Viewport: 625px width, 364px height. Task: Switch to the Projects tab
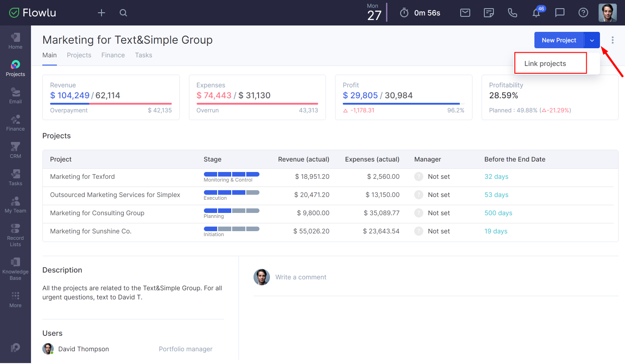coord(79,55)
